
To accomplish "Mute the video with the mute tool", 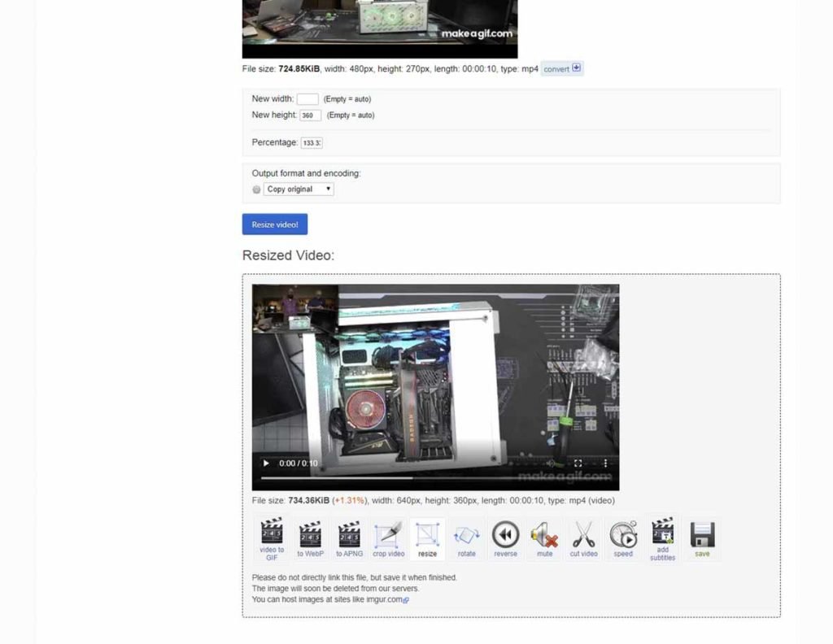I will (544, 538).
